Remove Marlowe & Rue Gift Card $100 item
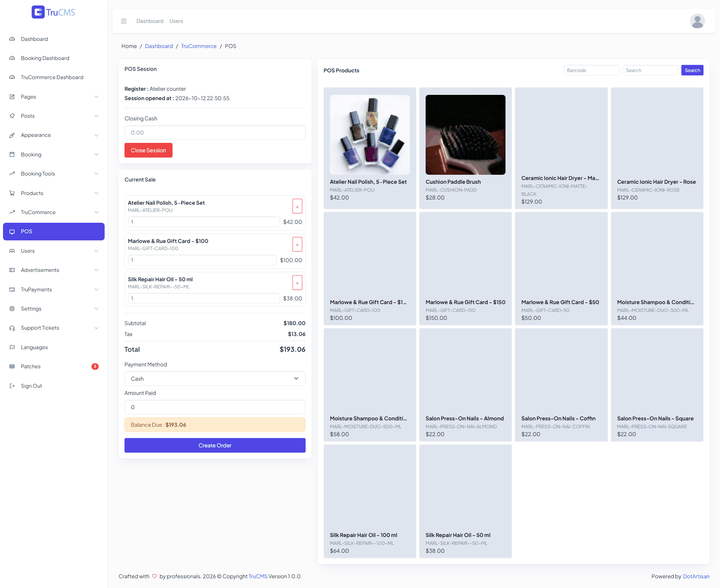Viewport: 720px width, 588px height. pos(297,244)
